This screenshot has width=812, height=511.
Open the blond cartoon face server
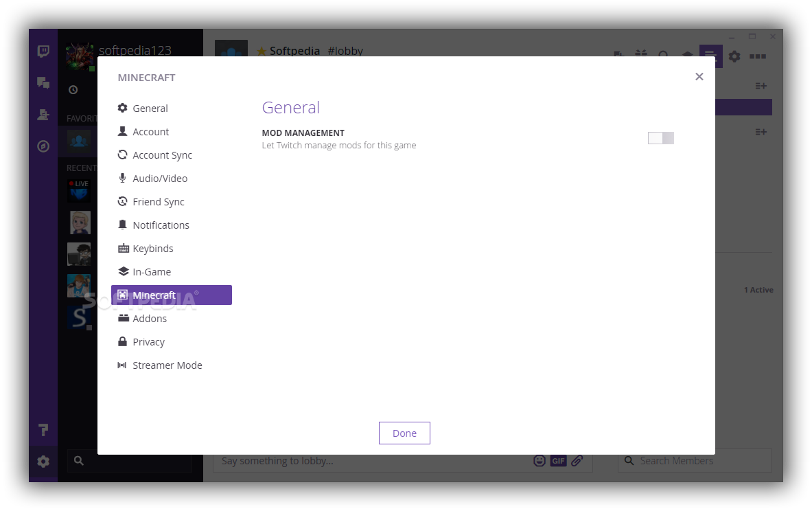pos(80,223)
